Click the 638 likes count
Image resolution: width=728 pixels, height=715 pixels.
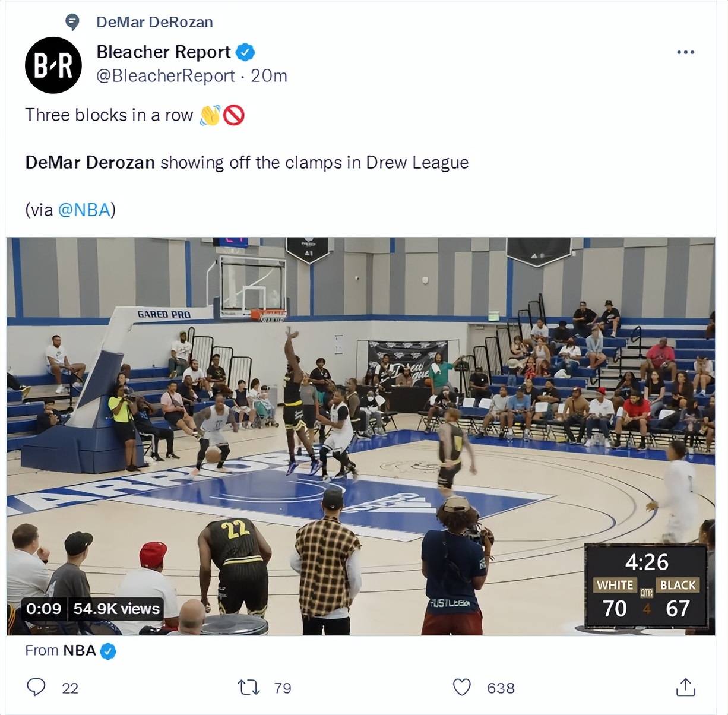click(501, 688)
